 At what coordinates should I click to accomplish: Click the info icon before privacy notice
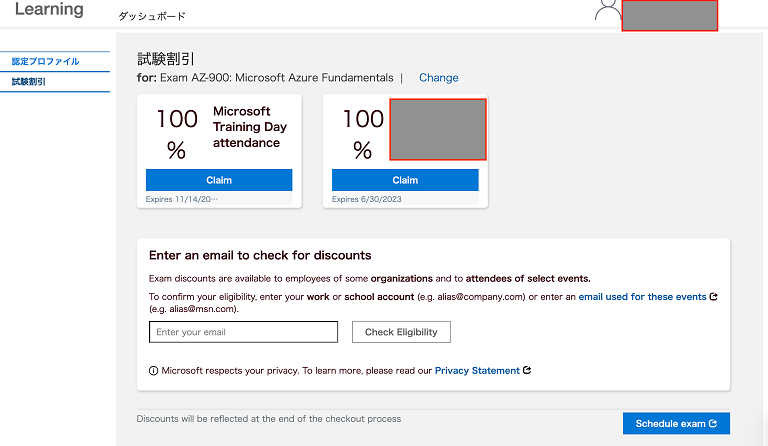coord(153,370)
